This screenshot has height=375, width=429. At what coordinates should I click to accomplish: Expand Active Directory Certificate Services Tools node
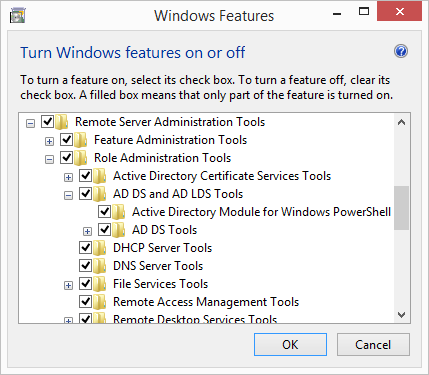[x=68, y=178]
